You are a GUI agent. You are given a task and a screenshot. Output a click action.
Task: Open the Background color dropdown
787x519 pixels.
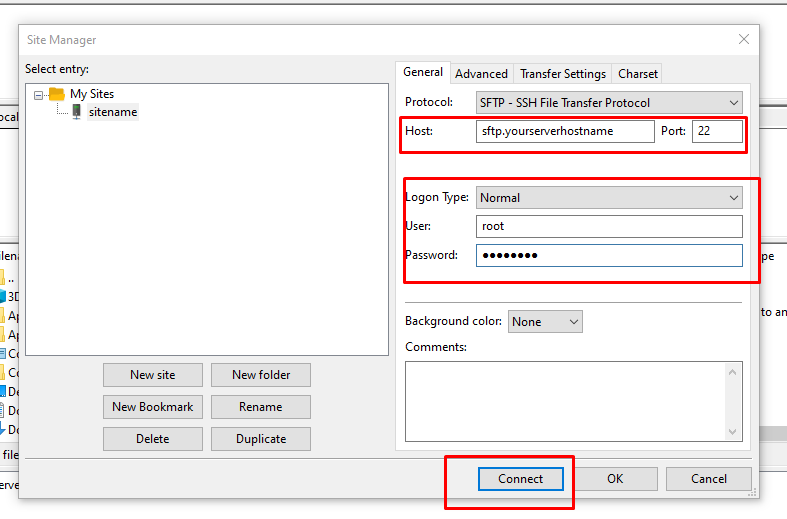point(545,322)
